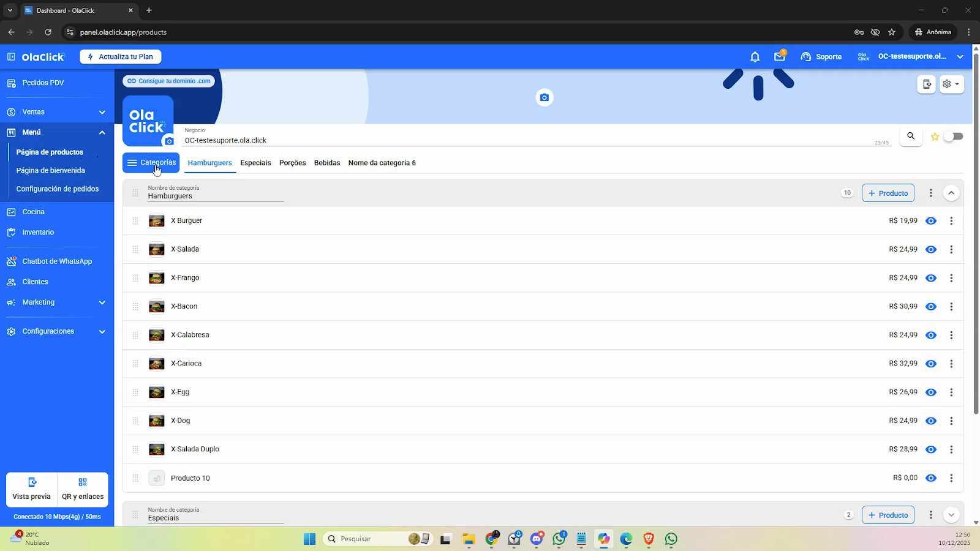
Task: Open options menu for X-Bacon
Action: (x=951, y=307)
